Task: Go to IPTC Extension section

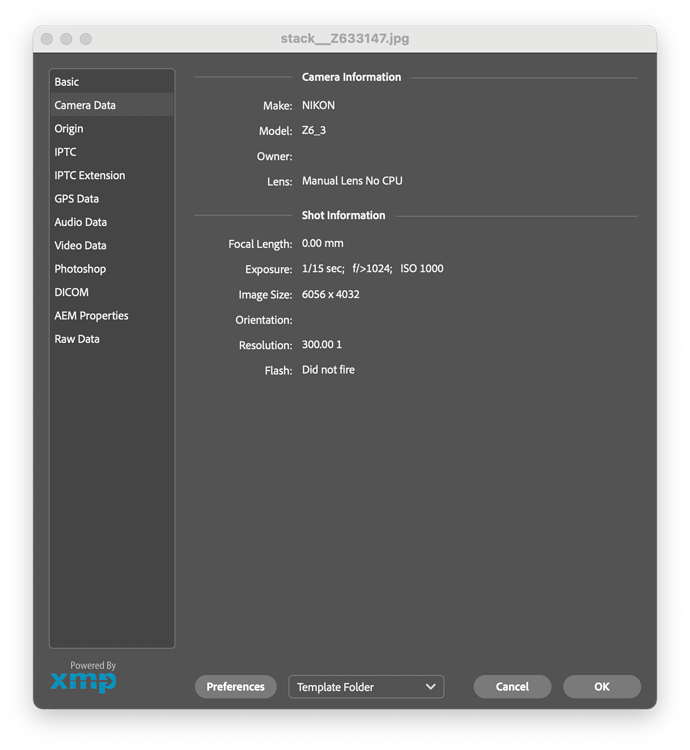Action: [90, 175]
